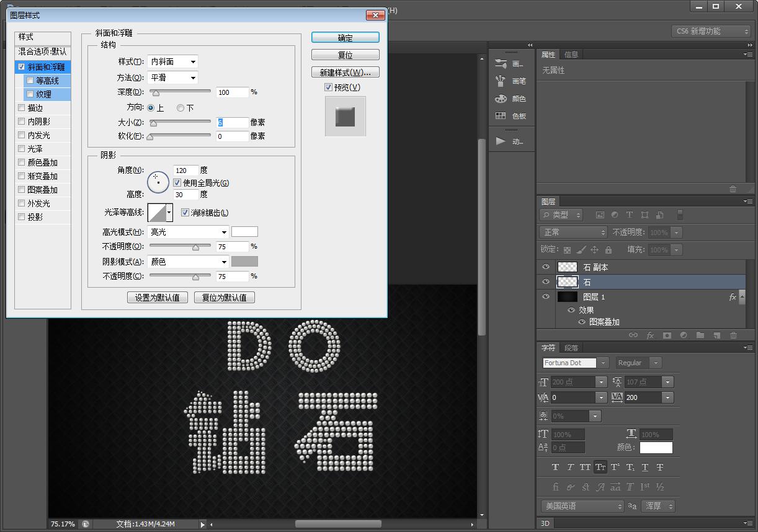The width and height of the screenshot is (758, 532).
Task: Click the add layer mask icon
Action: 667,335
